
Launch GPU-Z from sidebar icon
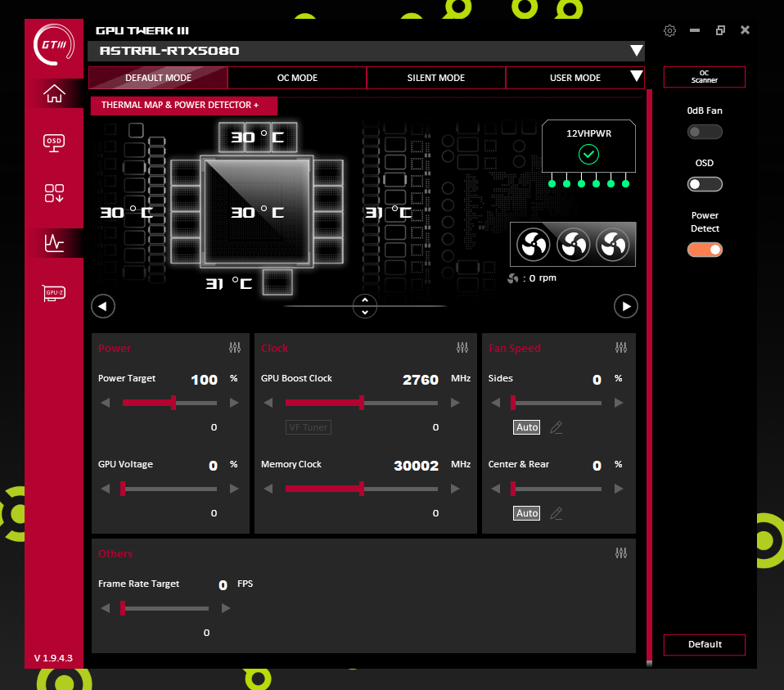pos(54,293)
